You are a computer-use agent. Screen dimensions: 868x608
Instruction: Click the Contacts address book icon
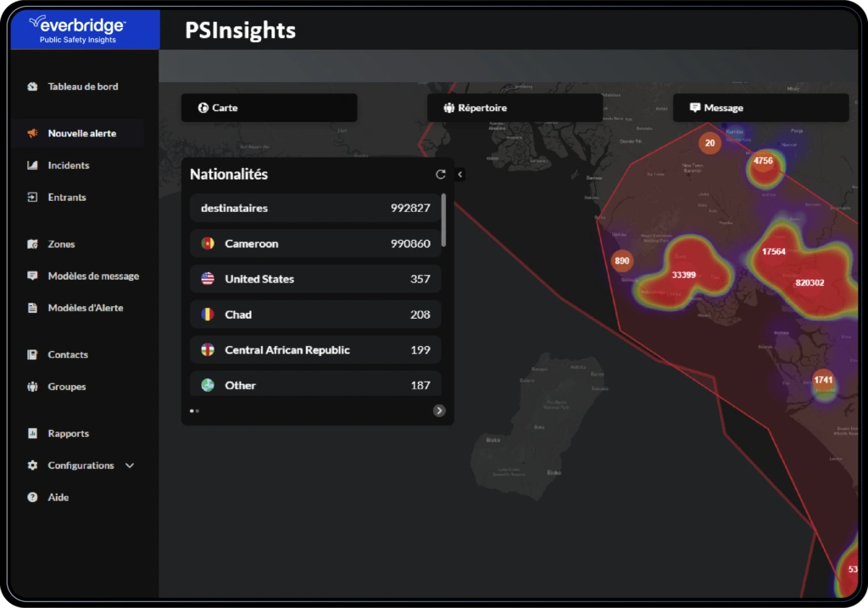pos(33,354)
